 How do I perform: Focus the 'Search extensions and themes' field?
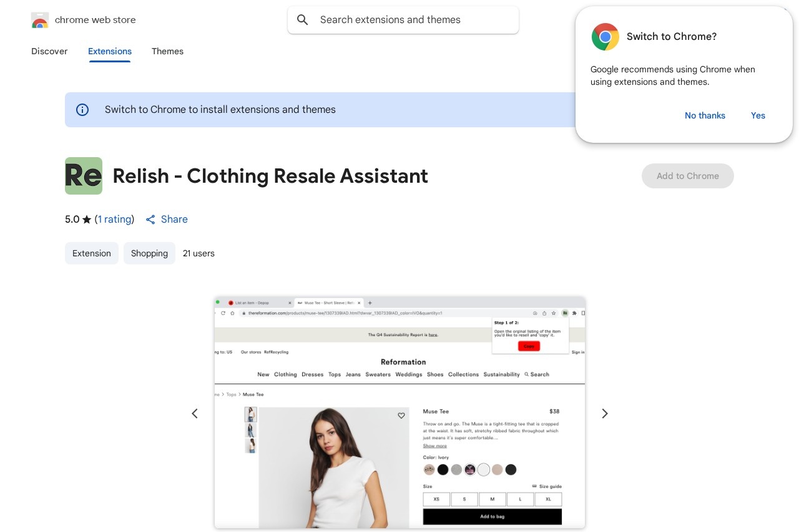click(x=403, y=20)
